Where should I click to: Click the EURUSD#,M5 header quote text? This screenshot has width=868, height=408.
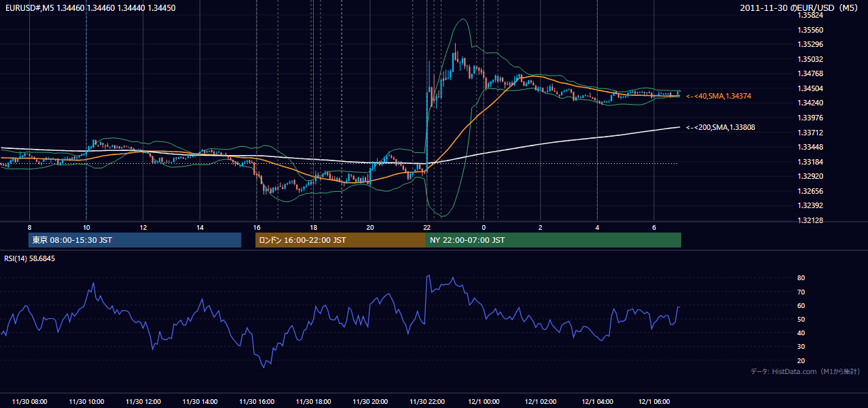[90, 7]
